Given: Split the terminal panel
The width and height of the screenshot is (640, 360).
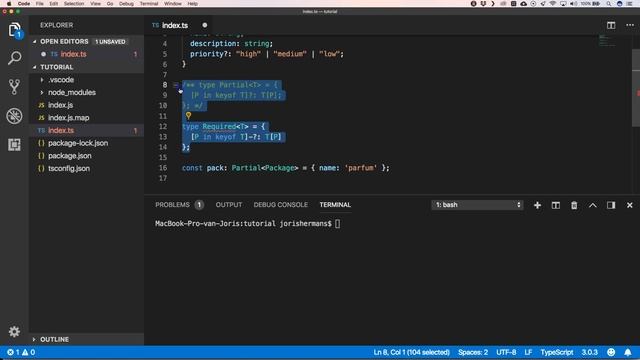Looking at the screenshot, I should point(556,205).
